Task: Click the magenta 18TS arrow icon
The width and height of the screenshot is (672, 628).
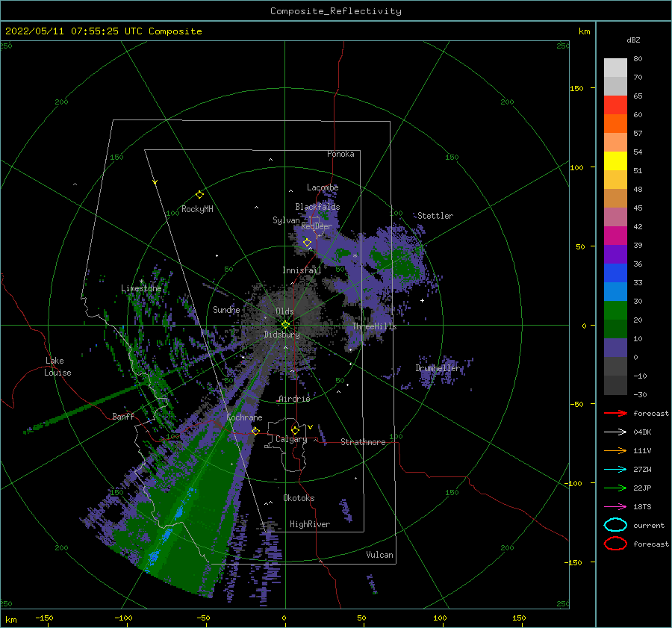Action: [615, 507]
